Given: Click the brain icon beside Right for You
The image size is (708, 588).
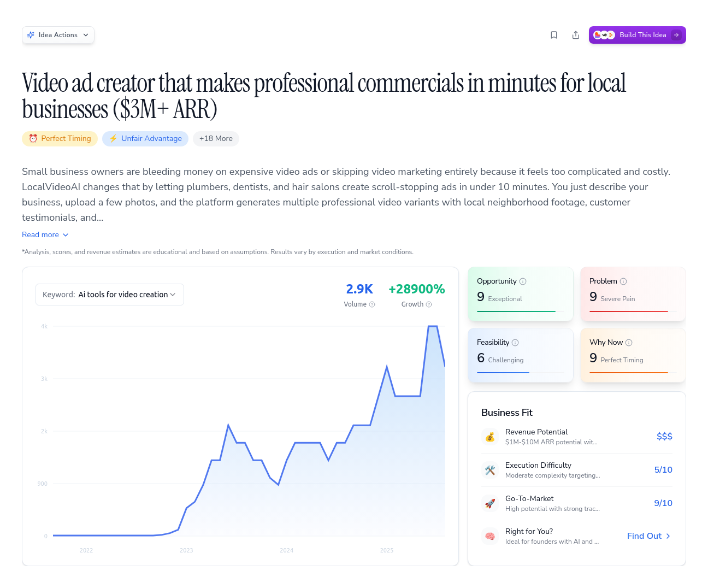Looking at the screenshot, I should click(490, 536).
